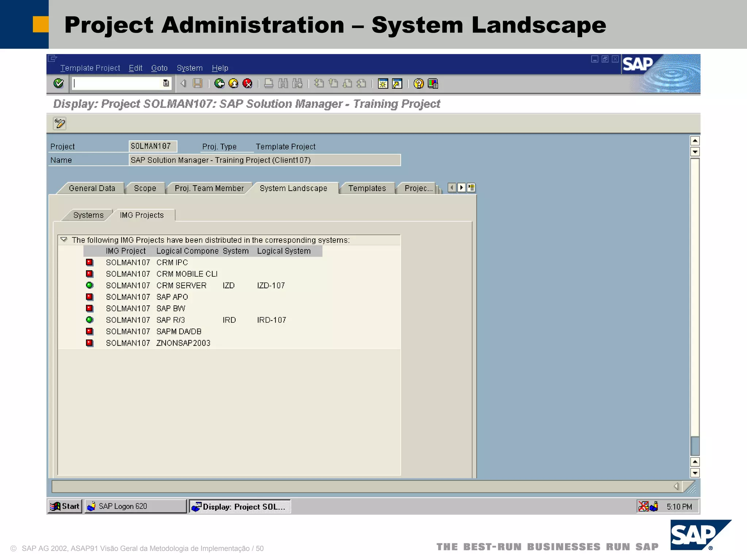Image resolution: width=747 pixels, height=560 pixels.
Task: Click the CRM MOBILE CLI cell
Action: pos(187,274)
